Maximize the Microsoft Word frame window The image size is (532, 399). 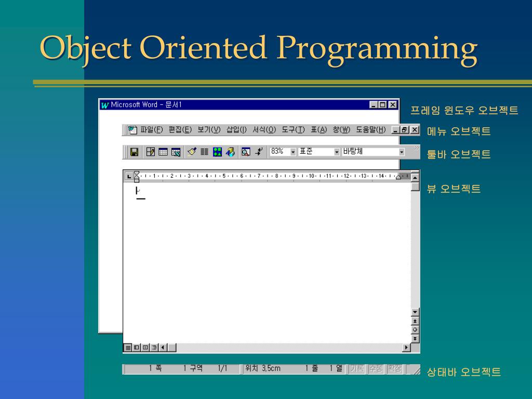[x=382, y=105]
